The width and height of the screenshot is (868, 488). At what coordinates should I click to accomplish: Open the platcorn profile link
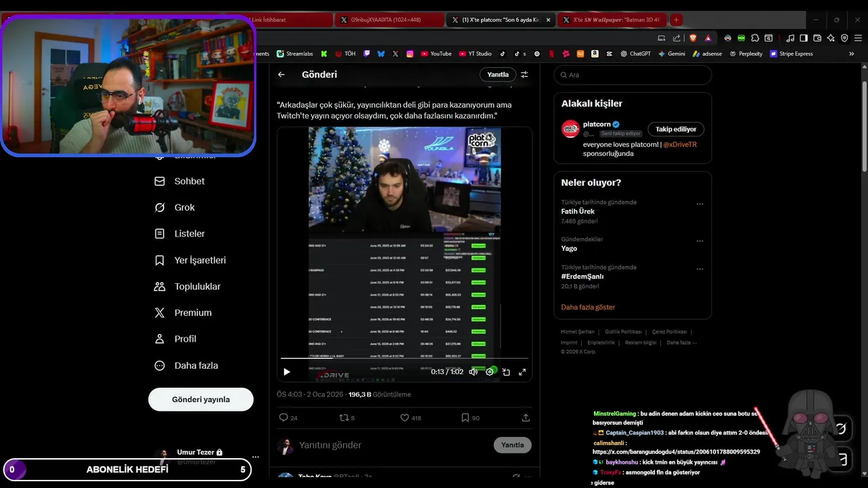[x=597, y=124]
